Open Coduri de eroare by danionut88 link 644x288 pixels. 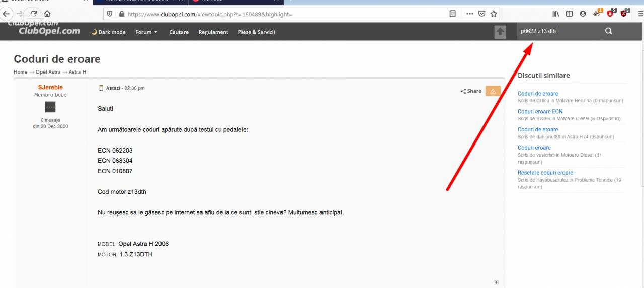[x=538, y=129]
